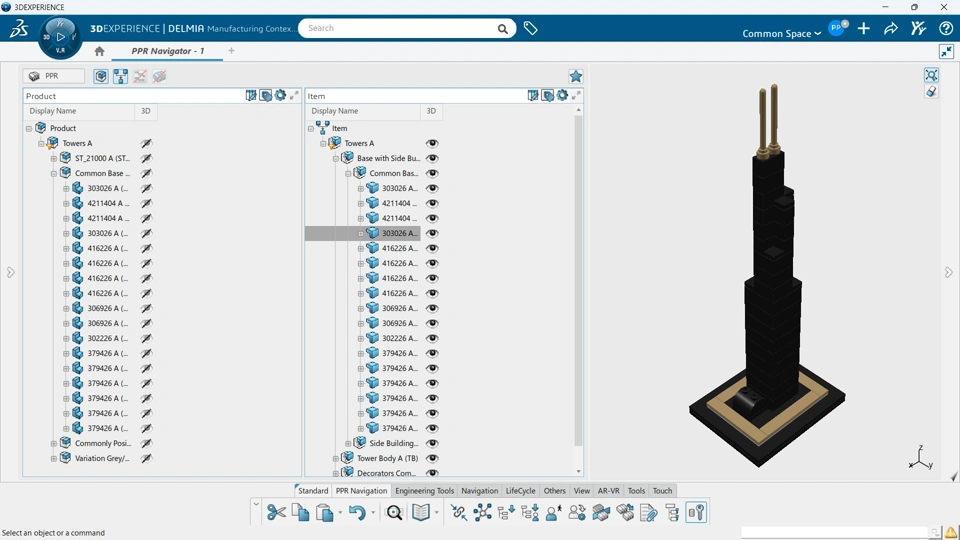Click the search magnifier icon in top bar

point(503,28)
